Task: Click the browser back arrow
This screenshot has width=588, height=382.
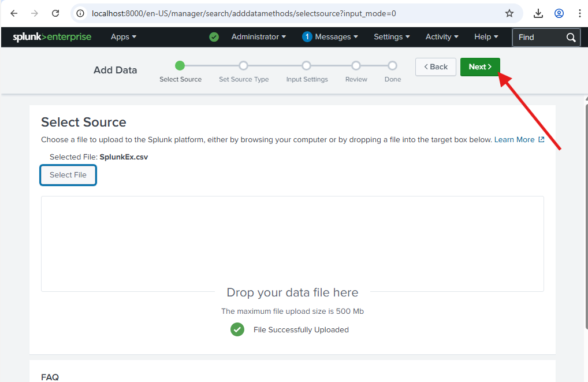Action: click(x=14, y=13)
